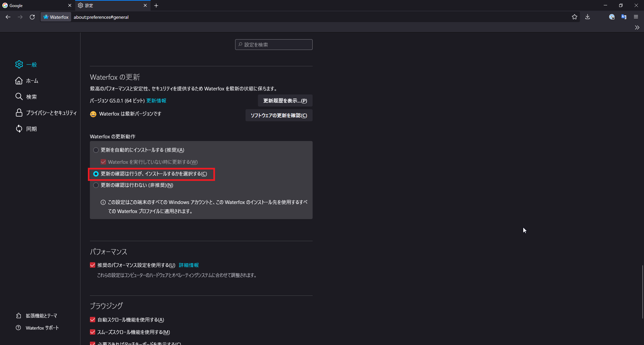Click the 検索 magnifier icon in sidebar

tap(19, 97)
